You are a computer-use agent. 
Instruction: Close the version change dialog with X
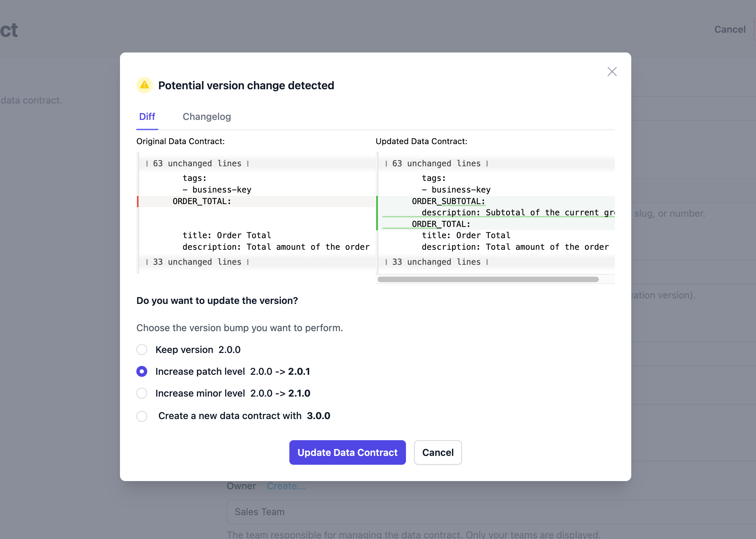coord(612,72)
